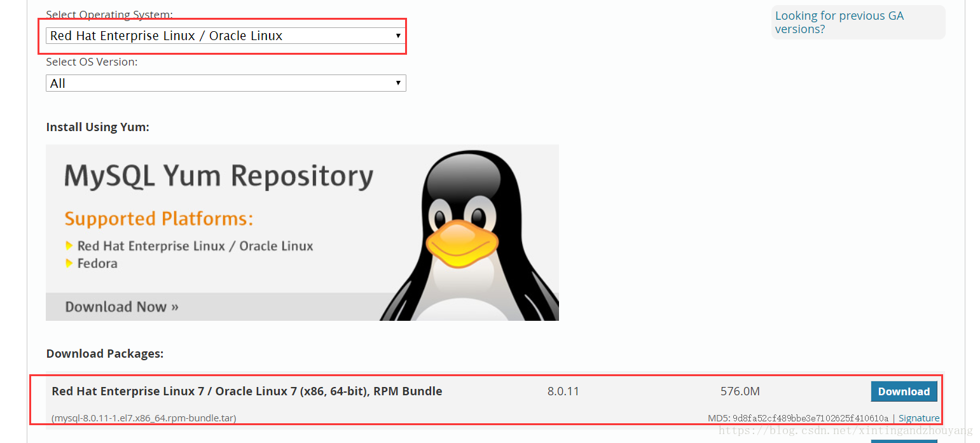Click the 'Install Using Yum:' heading
The height and width of the screenshot is (443, 980).
coord(98,127)
